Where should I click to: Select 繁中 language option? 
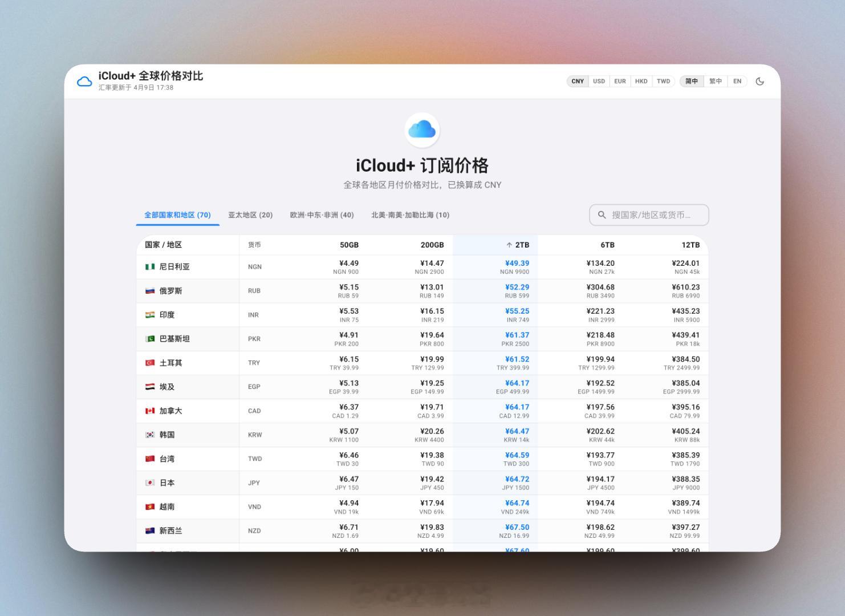click(x=716, y=81)
